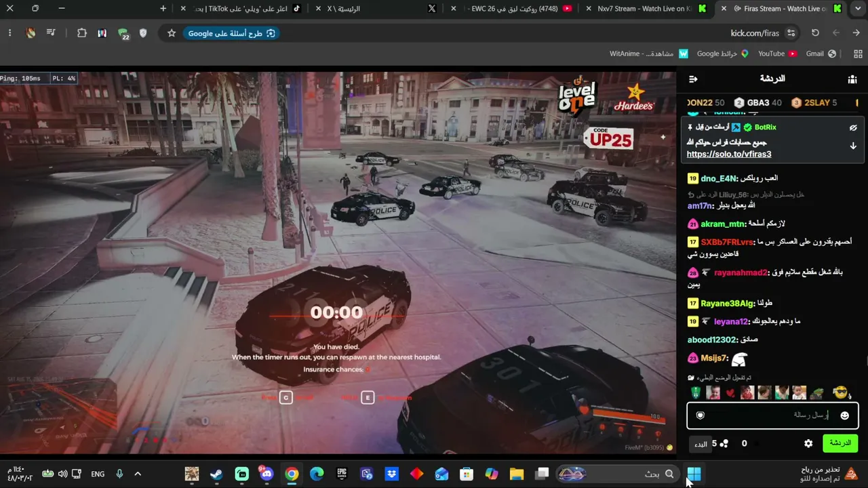Switch to the Nxv7 Stream tab

click(x=644, y=9)
